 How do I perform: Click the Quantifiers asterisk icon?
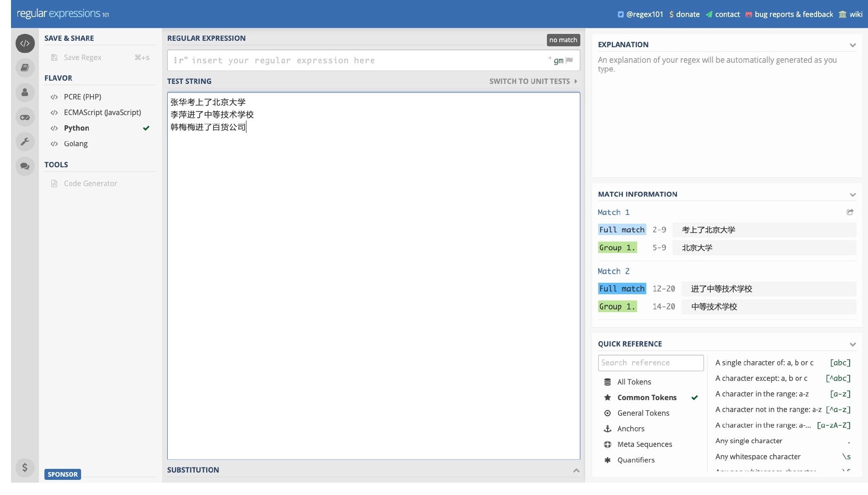tap(607, 460)
